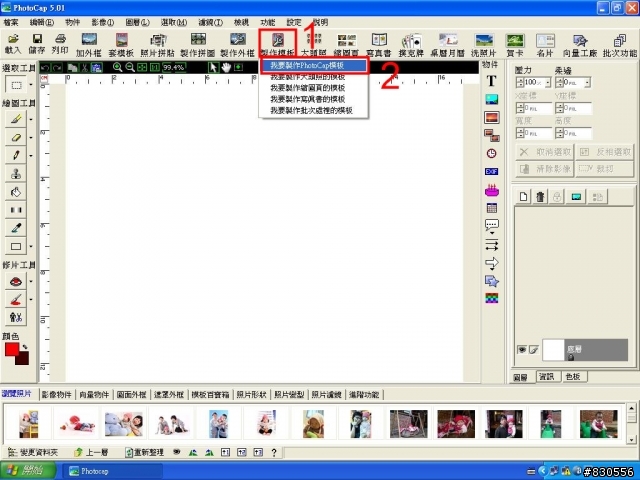Open the 向量工廠 vector factory
This screenshot has height=480, width=640.
[x=580, y=44]
